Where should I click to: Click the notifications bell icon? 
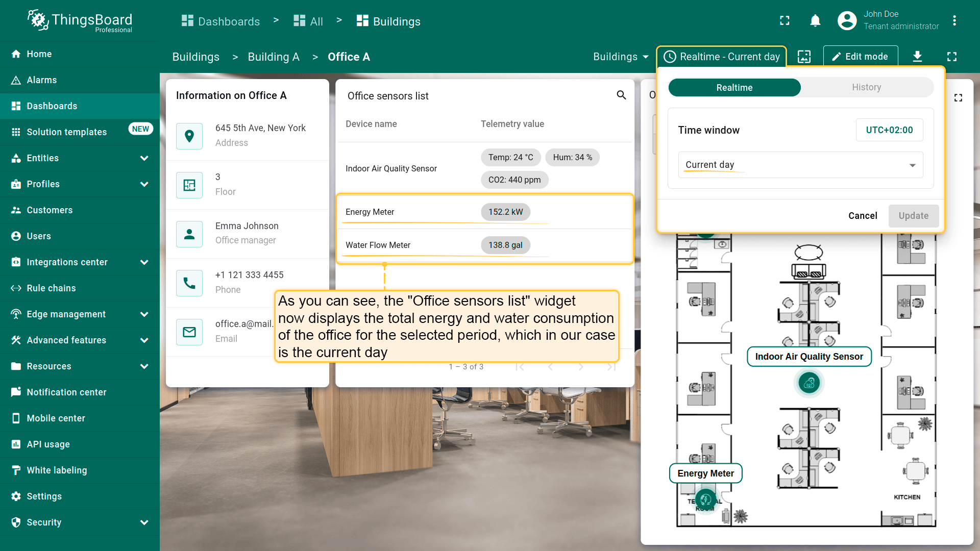(815, 21)
